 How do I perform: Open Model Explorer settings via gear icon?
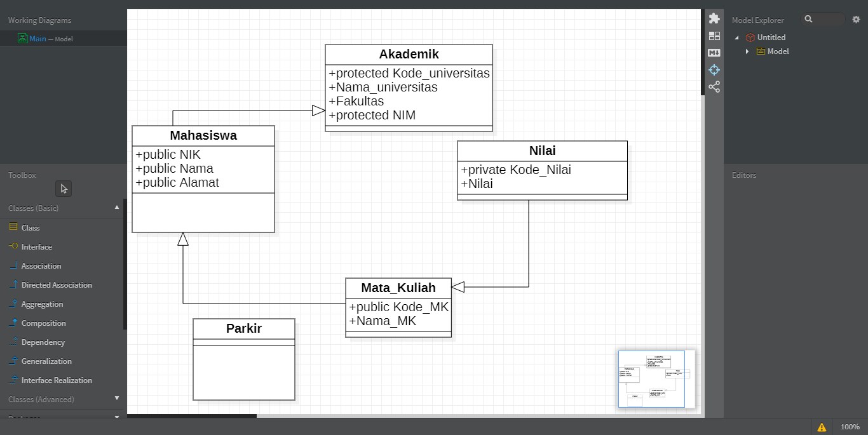(x=857, y=20)
